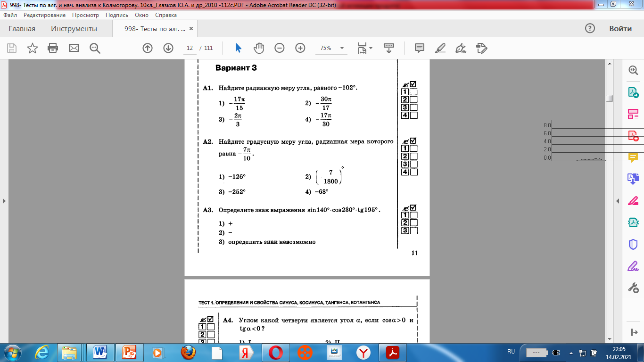Select the highlight text pen tool
644x362 pixels.
point(440,48)
